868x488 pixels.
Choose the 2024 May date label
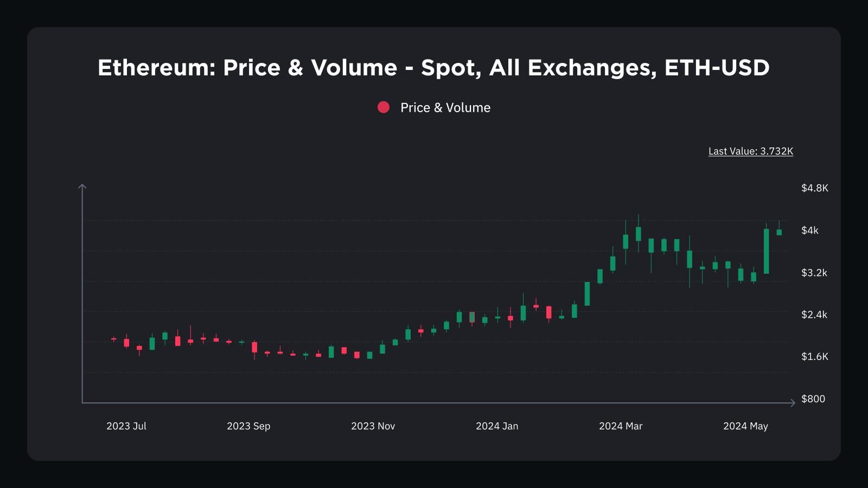(745, 426)
